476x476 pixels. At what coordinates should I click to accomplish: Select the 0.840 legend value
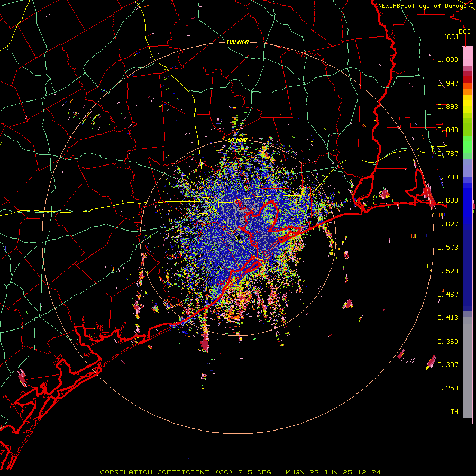pyautogui.click(x=448, y=130)
